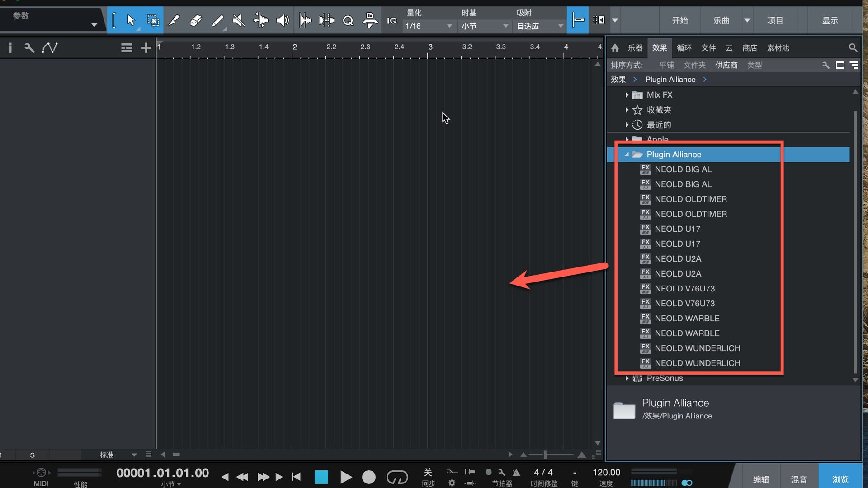The width and height of the screenshot is (868, 488).
Task: Show automation curve icon
Action: coord(50,47)
